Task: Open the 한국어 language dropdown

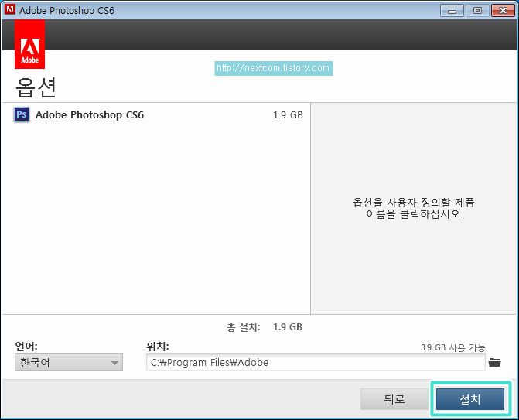Action: point(69,363)
